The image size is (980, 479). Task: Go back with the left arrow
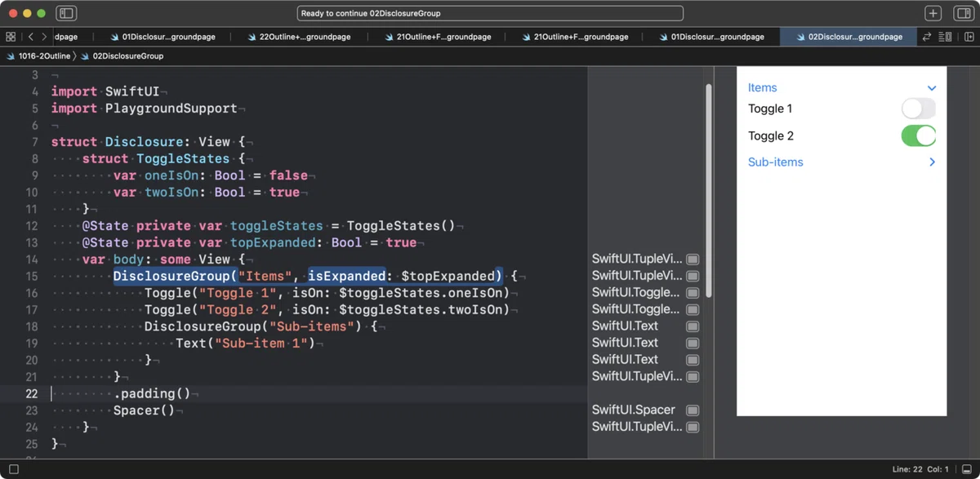31,37
